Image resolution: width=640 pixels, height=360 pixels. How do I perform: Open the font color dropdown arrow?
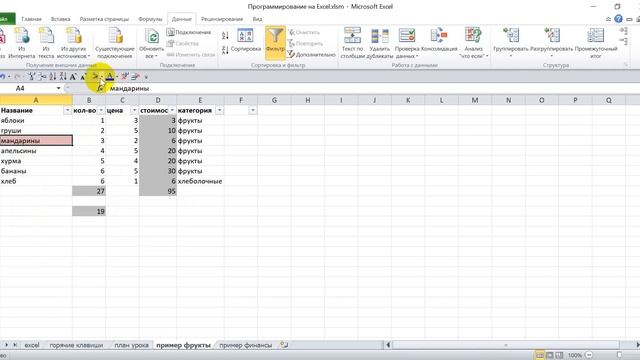pyautogui.click(x=117, y=77)
